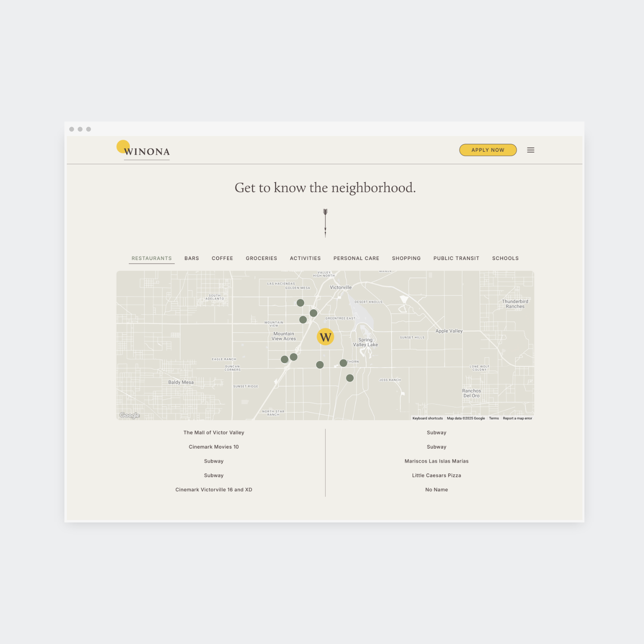Click The Mall of Victor Valley
This screenshot has height=644, width=644.
pos(214,433)
